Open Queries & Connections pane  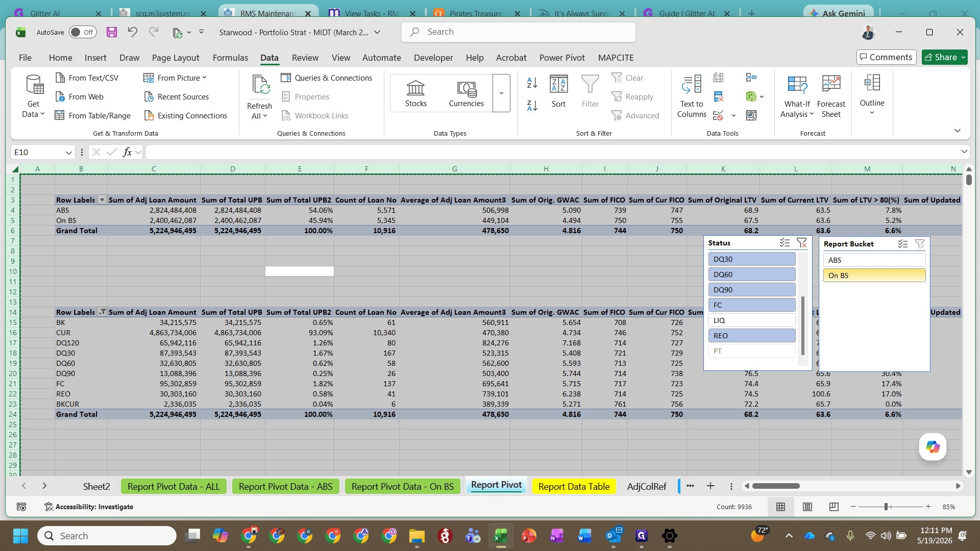(x=327, y=78)
